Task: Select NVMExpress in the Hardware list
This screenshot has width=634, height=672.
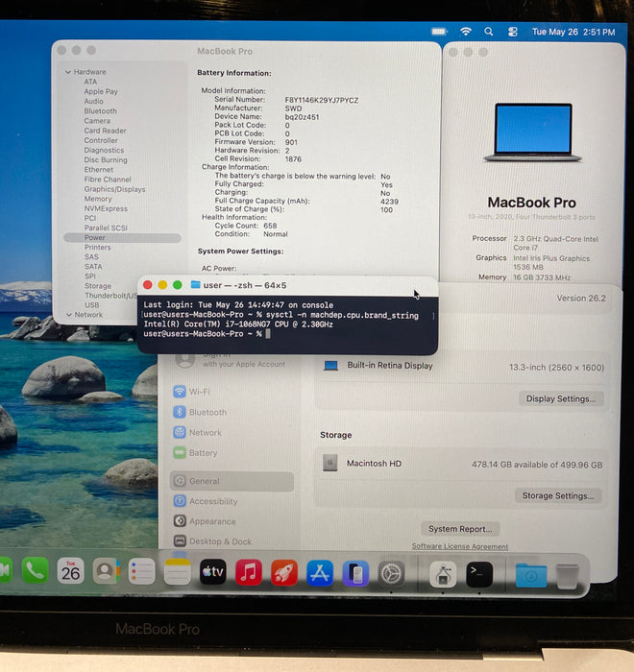Action: 106,208
